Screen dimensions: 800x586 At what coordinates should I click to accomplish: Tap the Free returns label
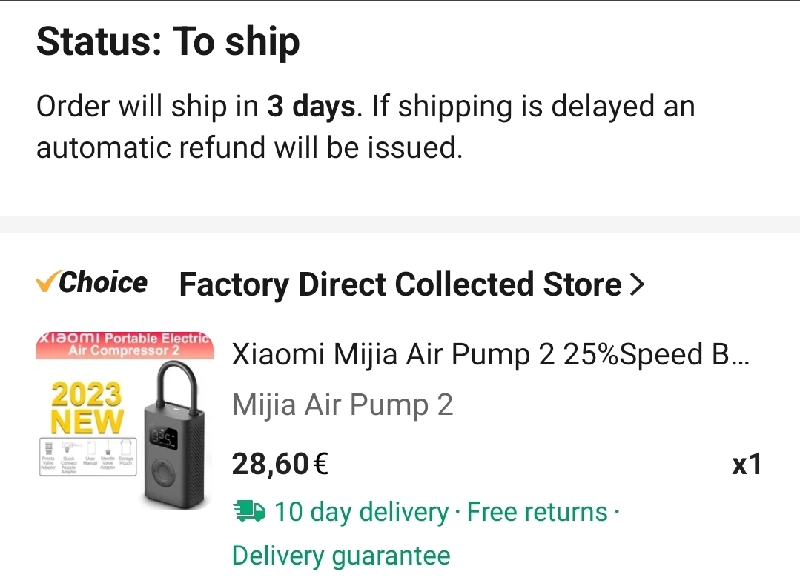click(x=537, y=512)
